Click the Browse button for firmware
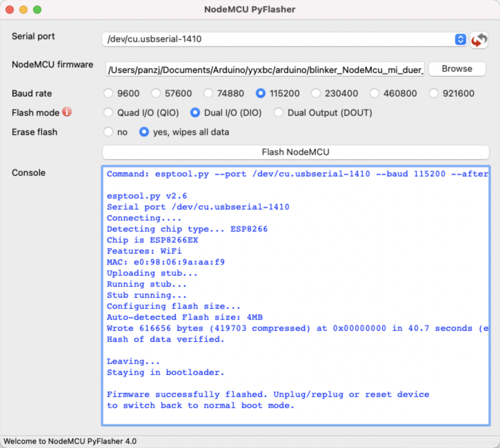The image size is (500, 448). 457,69
